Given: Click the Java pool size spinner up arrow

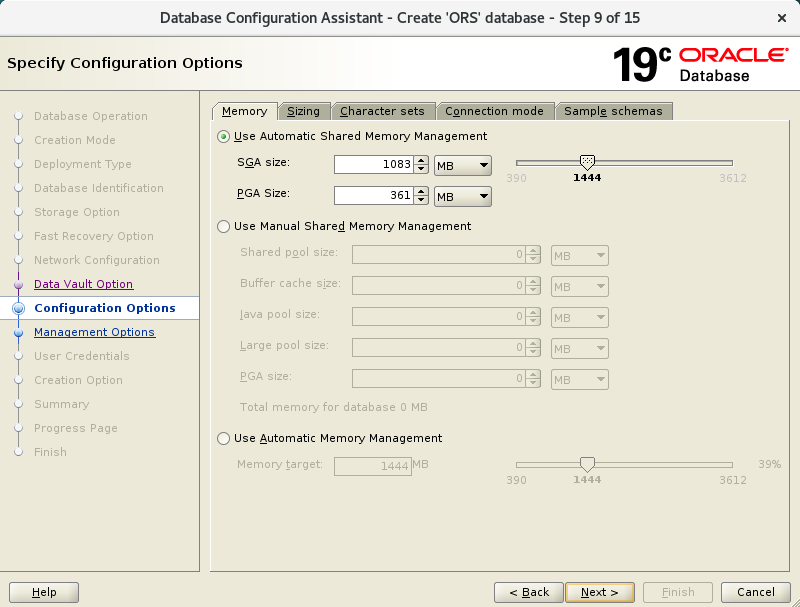Looking at the screenshot, I should [533, 313].
